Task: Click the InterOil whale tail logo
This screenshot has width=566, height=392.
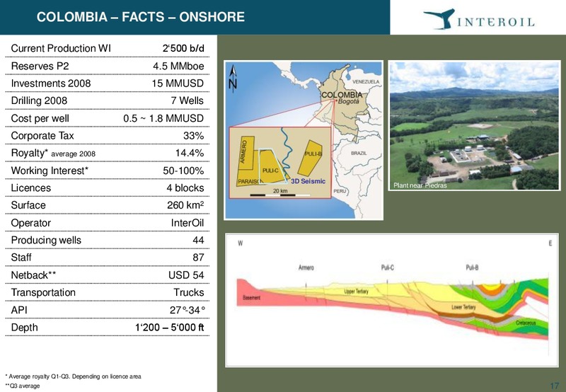Action: coord(439,19)
